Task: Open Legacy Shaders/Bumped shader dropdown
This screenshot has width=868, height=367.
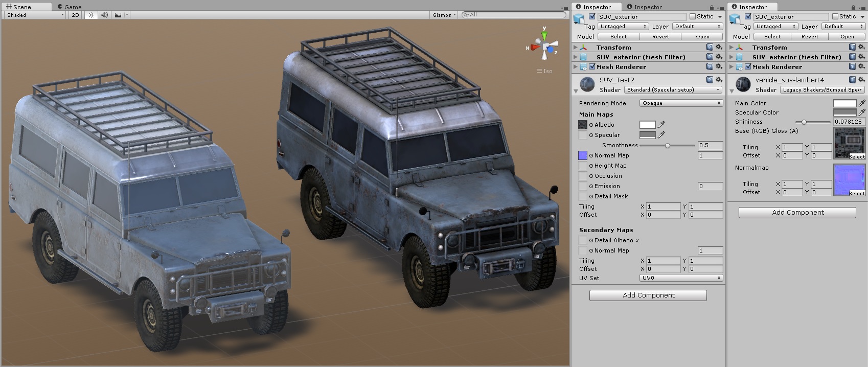Action: tap(822, 89)
